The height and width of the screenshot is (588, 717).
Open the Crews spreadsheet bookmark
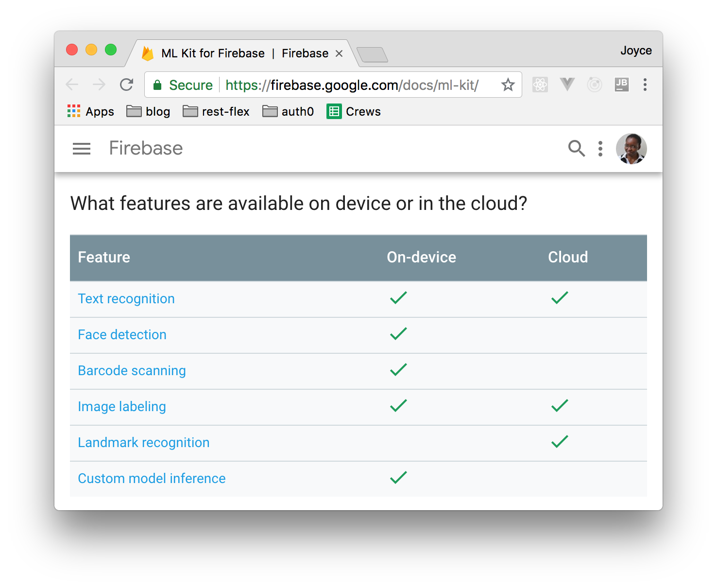[354, 111]
